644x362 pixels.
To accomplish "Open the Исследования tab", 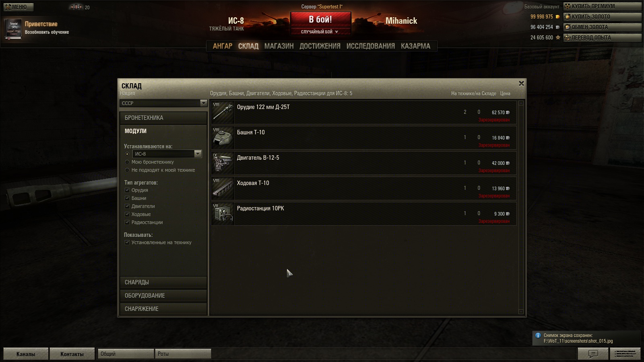I will pos(370,46).
